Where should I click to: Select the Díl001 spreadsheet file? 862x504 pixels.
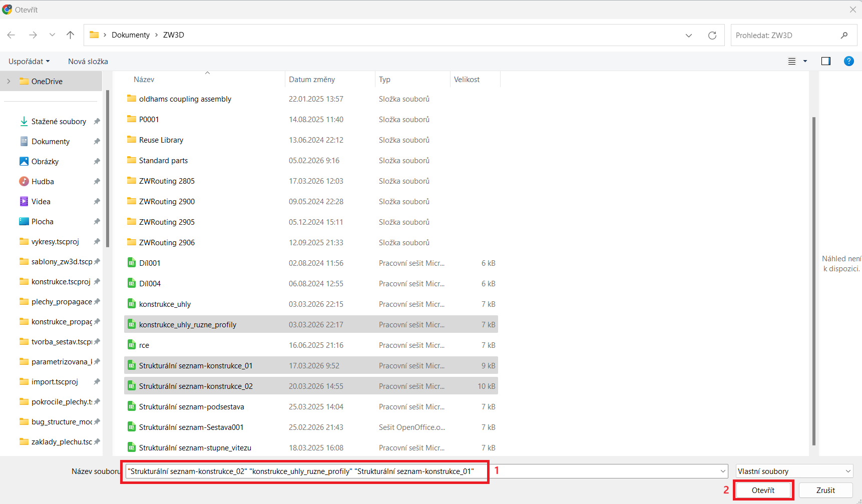[x=150, y=263]
